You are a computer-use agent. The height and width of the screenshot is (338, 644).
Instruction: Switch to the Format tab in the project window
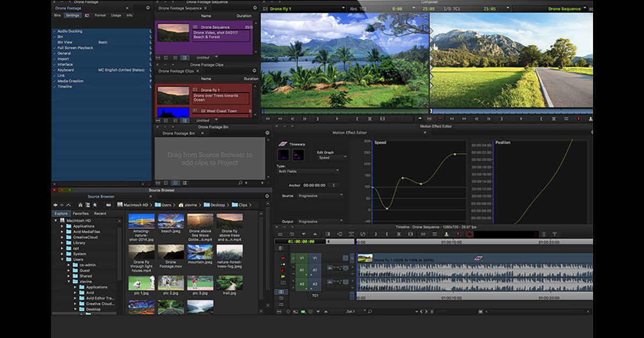coord(100,16)
